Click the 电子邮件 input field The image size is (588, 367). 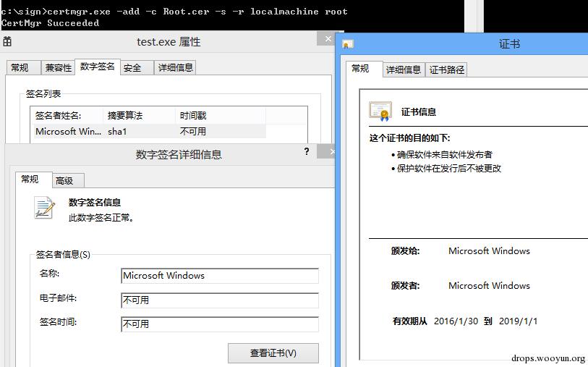(220, 300)
